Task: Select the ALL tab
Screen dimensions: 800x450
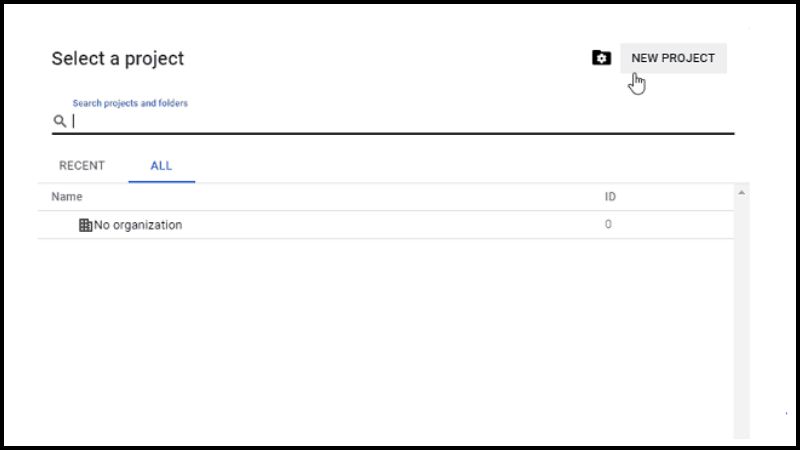Action: click(161, 166)
